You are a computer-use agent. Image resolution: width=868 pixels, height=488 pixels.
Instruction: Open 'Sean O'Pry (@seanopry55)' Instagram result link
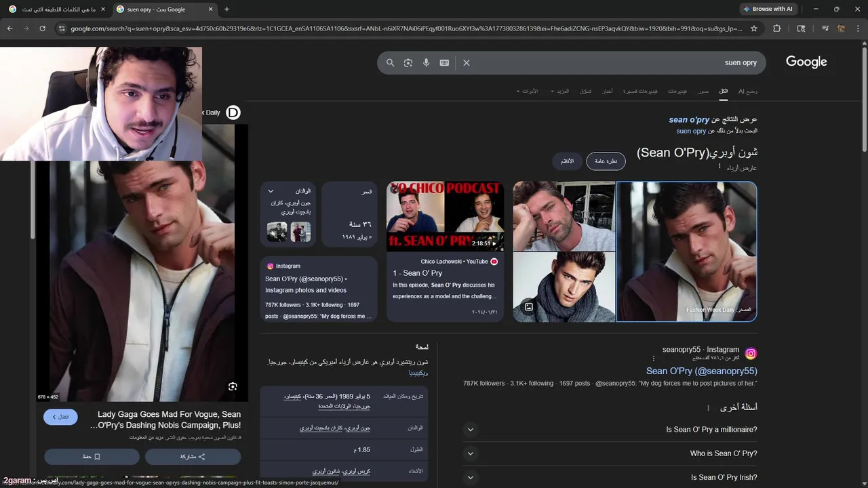coord(702,371)
